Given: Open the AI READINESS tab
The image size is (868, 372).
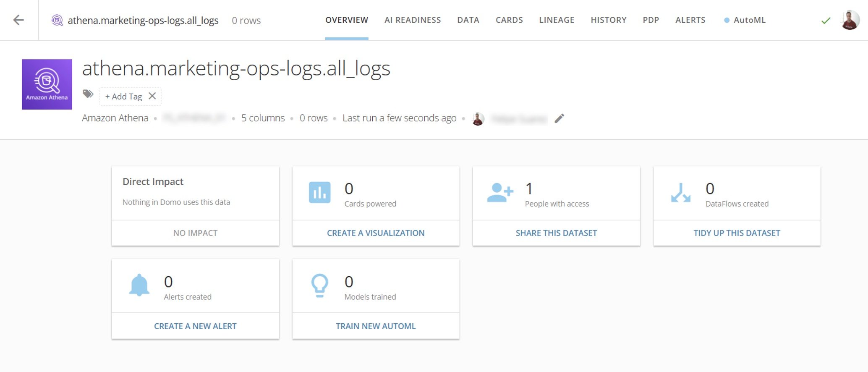Looking at the screenshot, I should click(x=413, y=20).
